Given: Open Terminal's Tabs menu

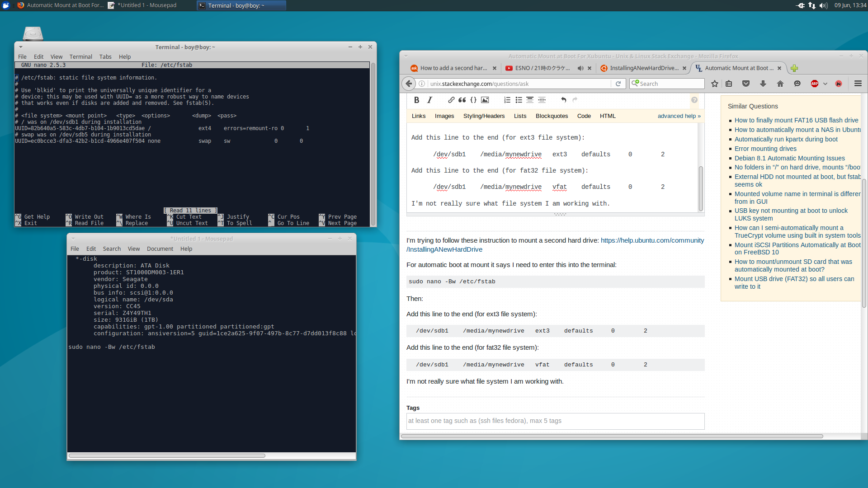Looking at the screenshot, I should tap(105, 56).
